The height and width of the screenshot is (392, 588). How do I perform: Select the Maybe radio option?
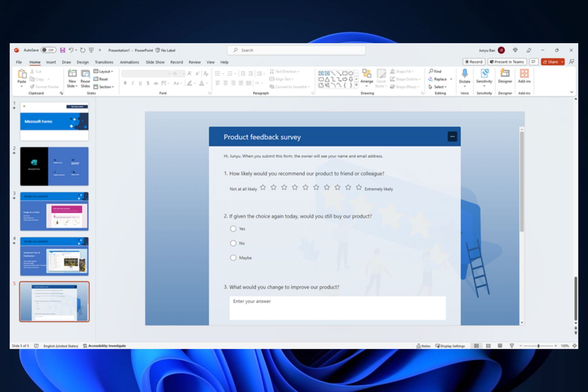pos(233,258)
